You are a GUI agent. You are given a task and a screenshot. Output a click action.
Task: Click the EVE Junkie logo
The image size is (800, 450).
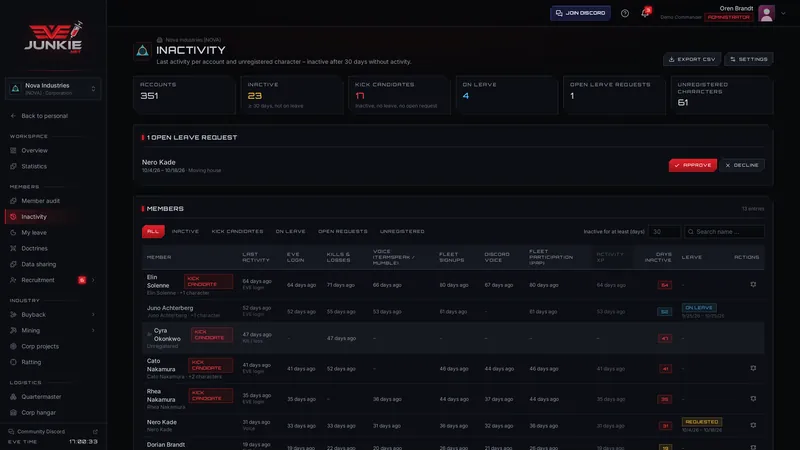[53, 37]
